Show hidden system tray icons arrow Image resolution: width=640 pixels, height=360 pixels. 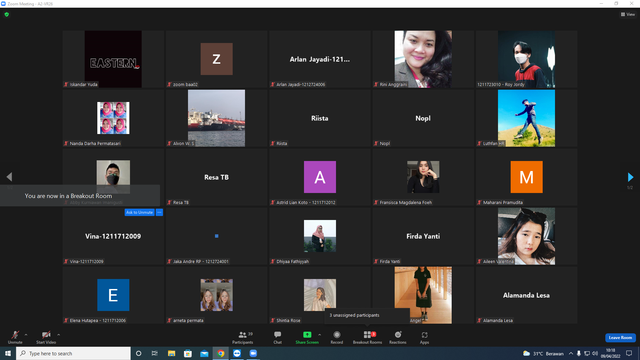pyautogui.click(x=571, y=353)
